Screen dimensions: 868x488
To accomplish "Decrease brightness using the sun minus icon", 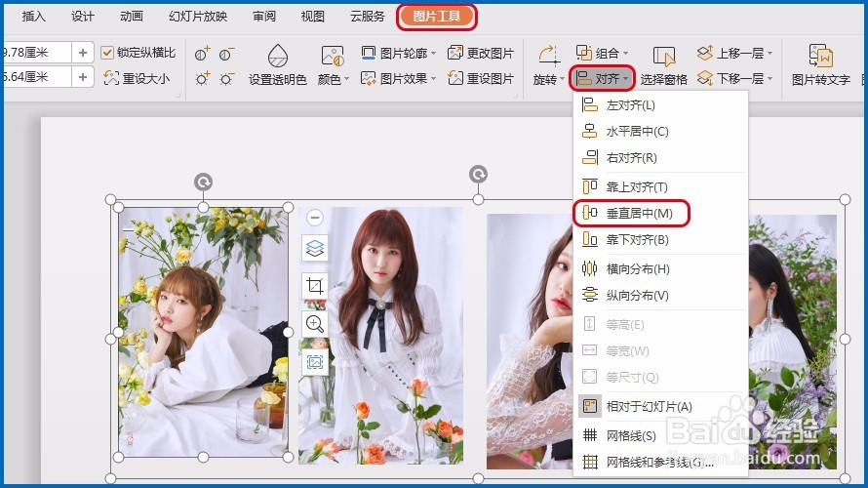I will tap(227, 78).
